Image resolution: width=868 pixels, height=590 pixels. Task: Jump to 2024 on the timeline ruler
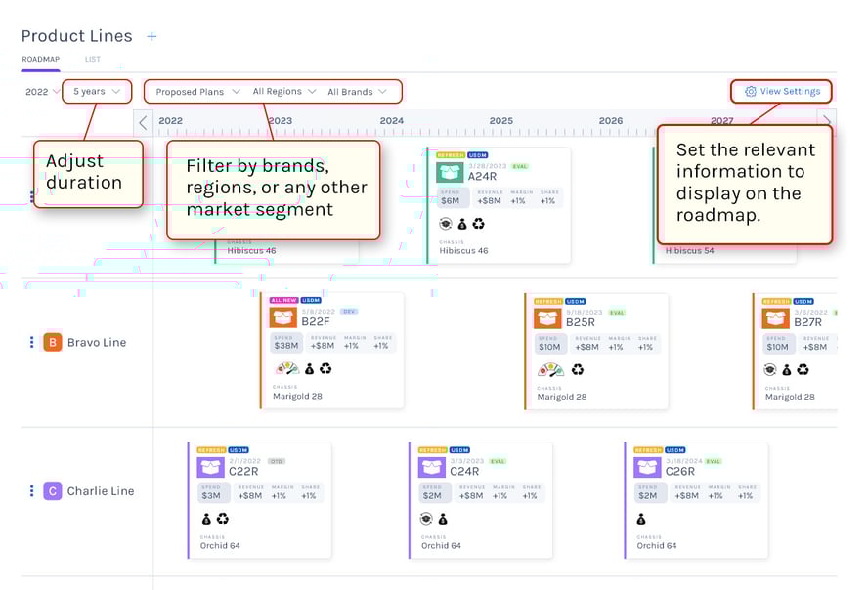click(391, 120)
